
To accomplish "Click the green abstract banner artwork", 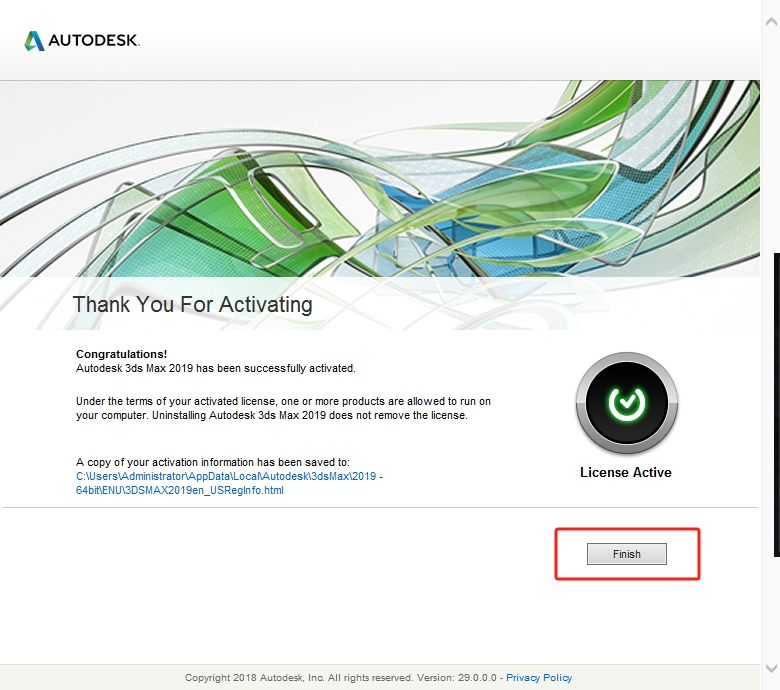I will pos(400,180).
